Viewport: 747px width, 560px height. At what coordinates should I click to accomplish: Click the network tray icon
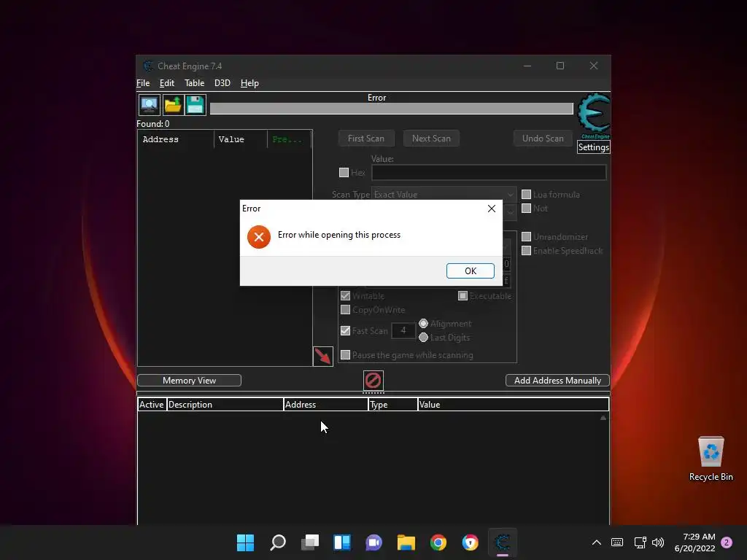point(640,542)
